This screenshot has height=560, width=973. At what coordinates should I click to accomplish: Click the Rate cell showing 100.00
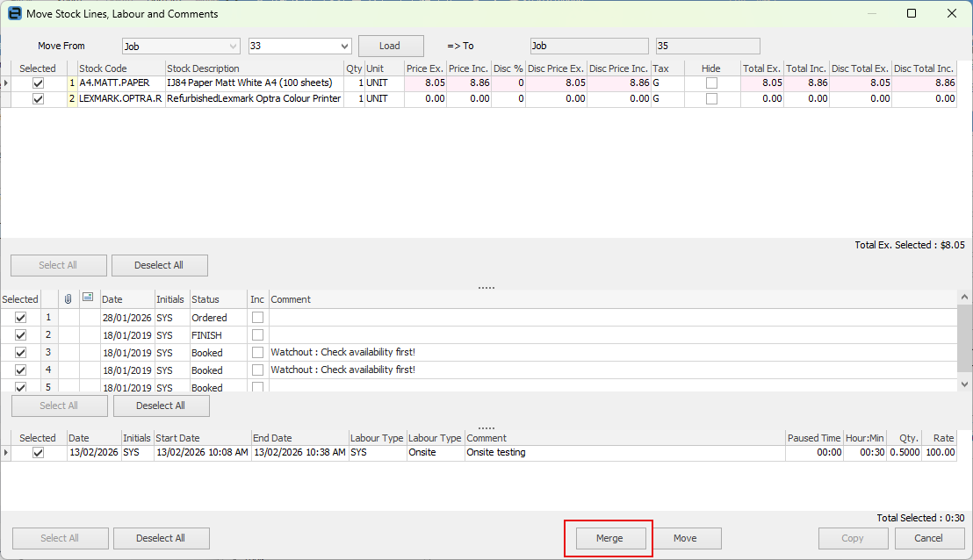coord(940,453)
